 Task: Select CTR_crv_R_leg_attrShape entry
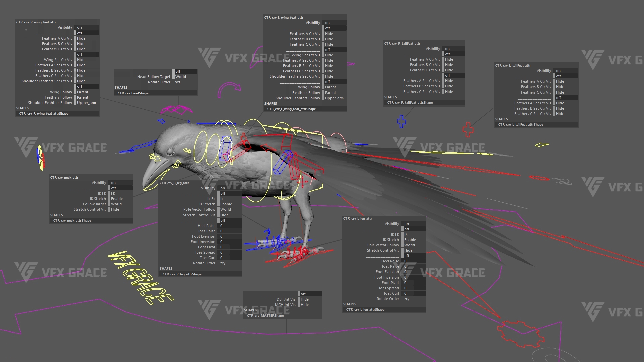[x=200, y=274]
